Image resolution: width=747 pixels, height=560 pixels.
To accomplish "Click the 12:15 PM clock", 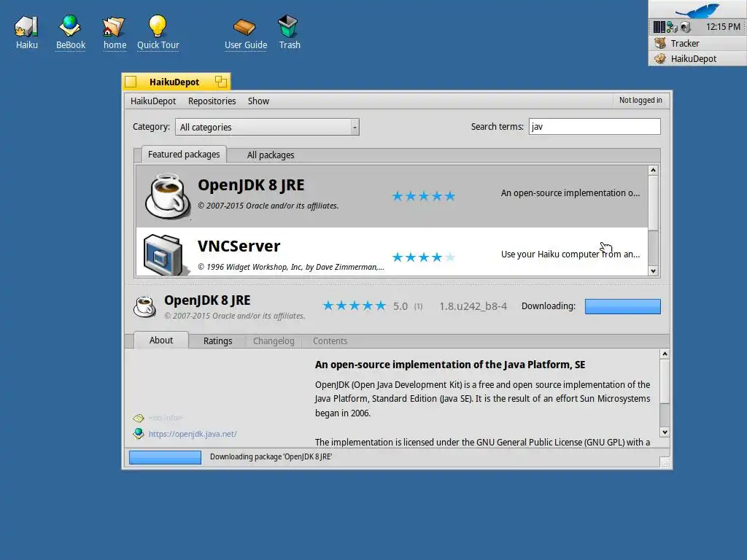I will click(x=723, y=27).
